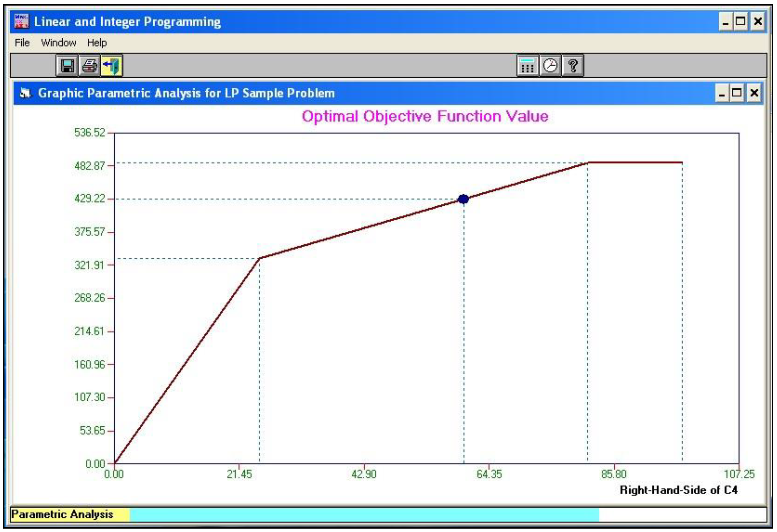Viewport: 777px width, 532px height.
Task: Click the Help question mark icon
Action: tap(573, 65)
